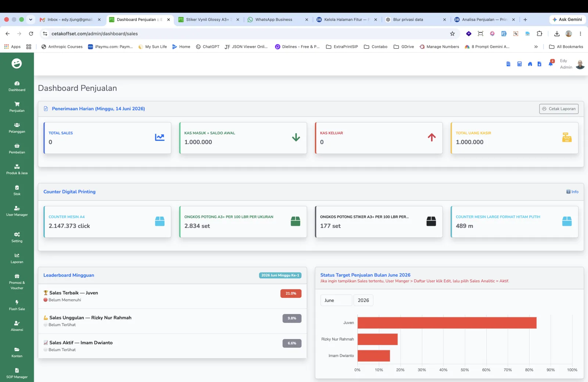Image resolution: width=588 pixels, height=382 pixels.
Task: Open User Manager in the sidebar
Action: click(17, 211)
